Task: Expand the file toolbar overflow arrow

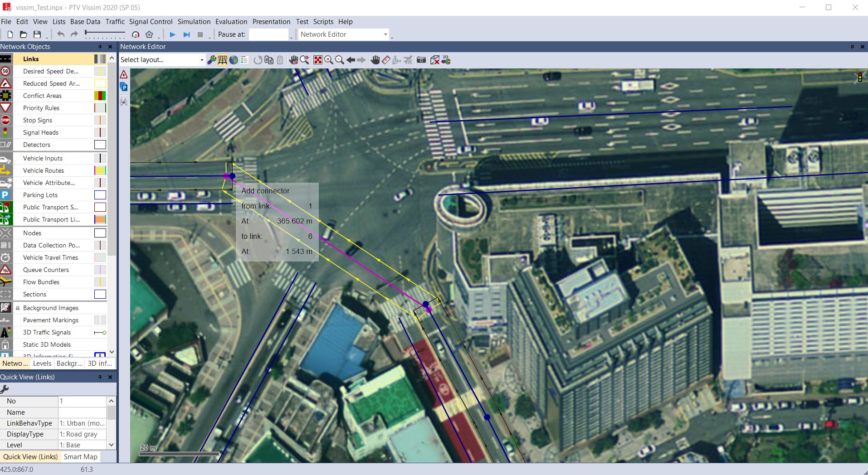Action: click(x=47, y=37)
